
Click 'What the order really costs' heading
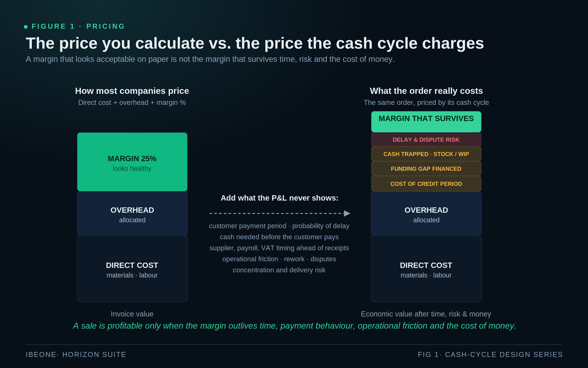pyautogui.click(x=426, y=91)
